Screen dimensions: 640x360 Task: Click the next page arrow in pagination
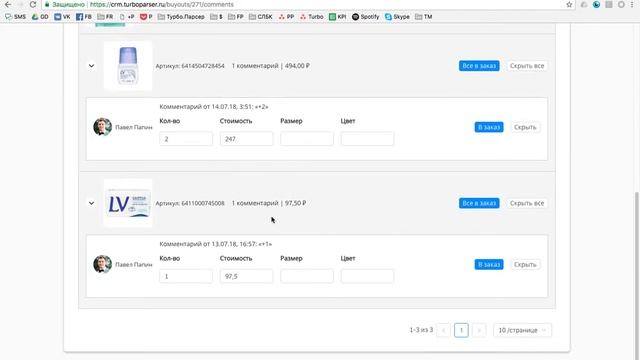coord(479,330)
